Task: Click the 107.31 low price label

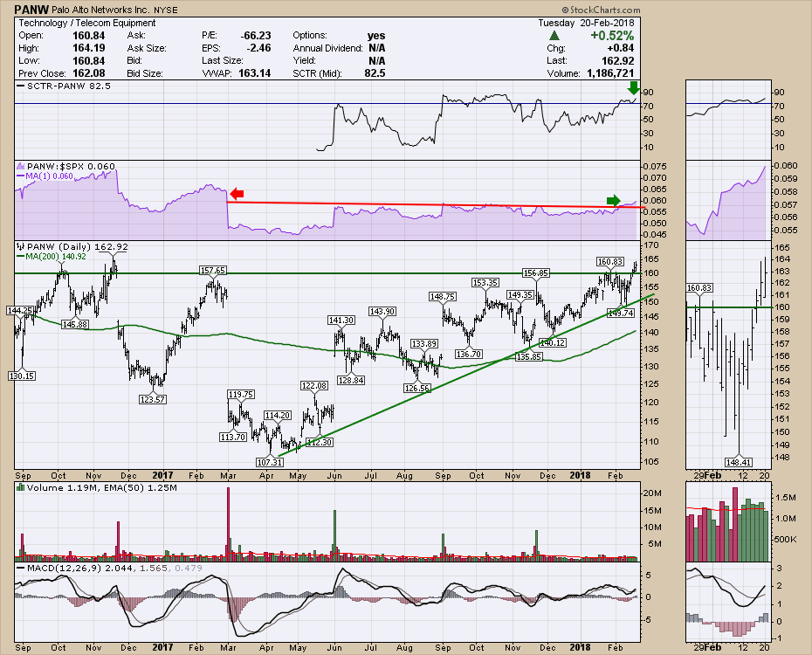Action: (270, 462)
